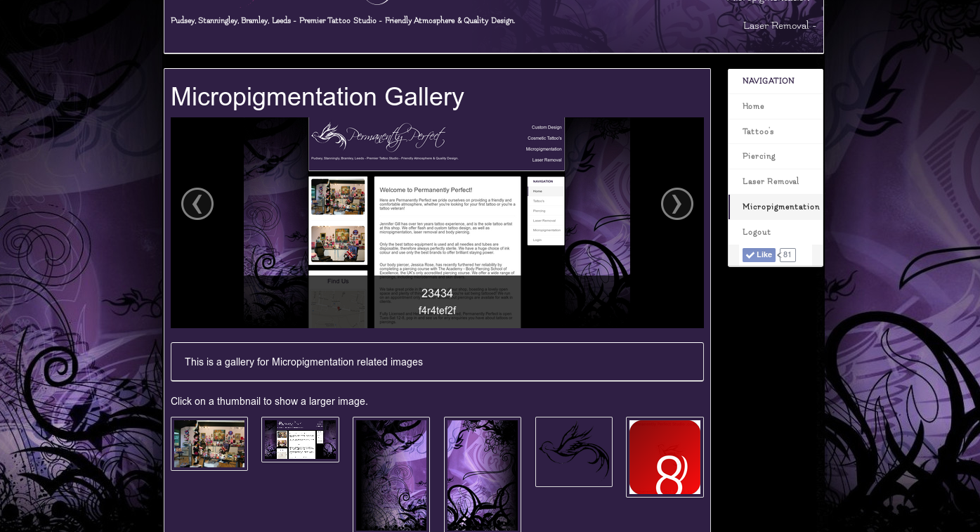Click the Micropigmentation Gallery heading
Screen dimensions: 980x532
click(318, 97)
